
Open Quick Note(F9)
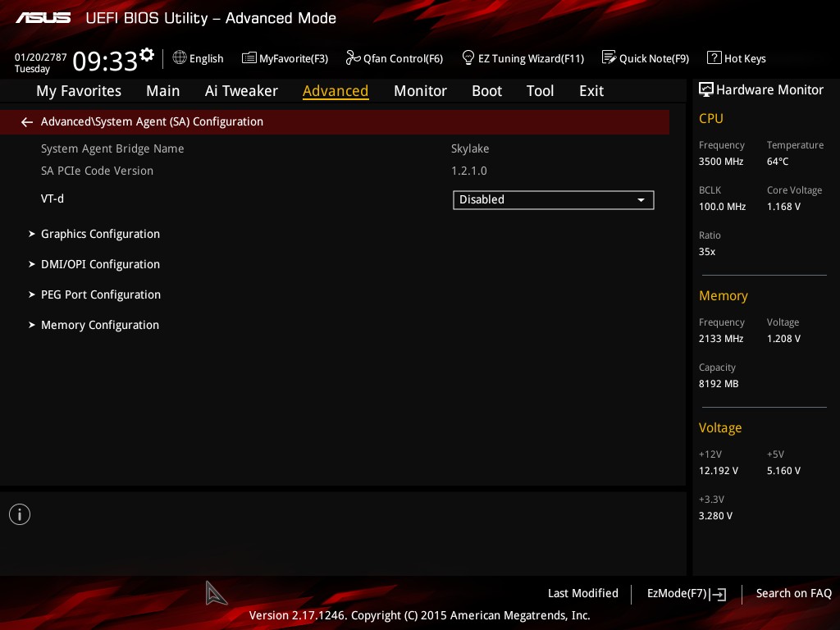pyautogui.click(x=654, y=58)
